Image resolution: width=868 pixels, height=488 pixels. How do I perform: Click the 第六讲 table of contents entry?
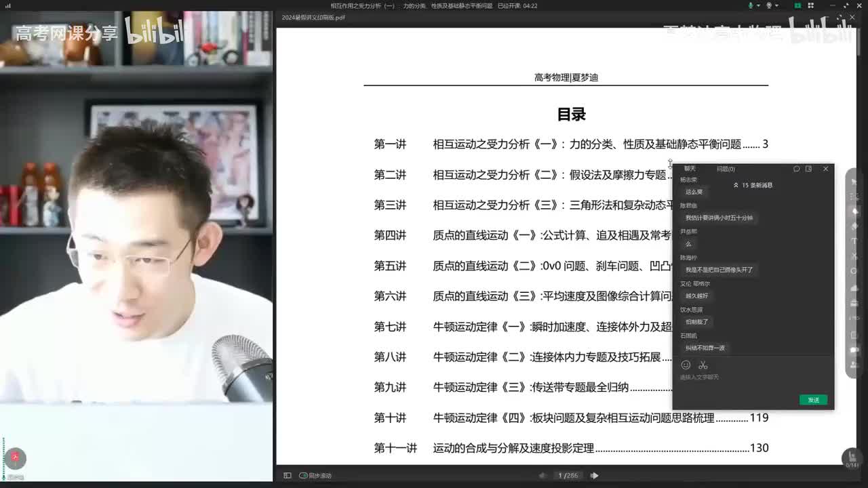(x=523, y=296)
